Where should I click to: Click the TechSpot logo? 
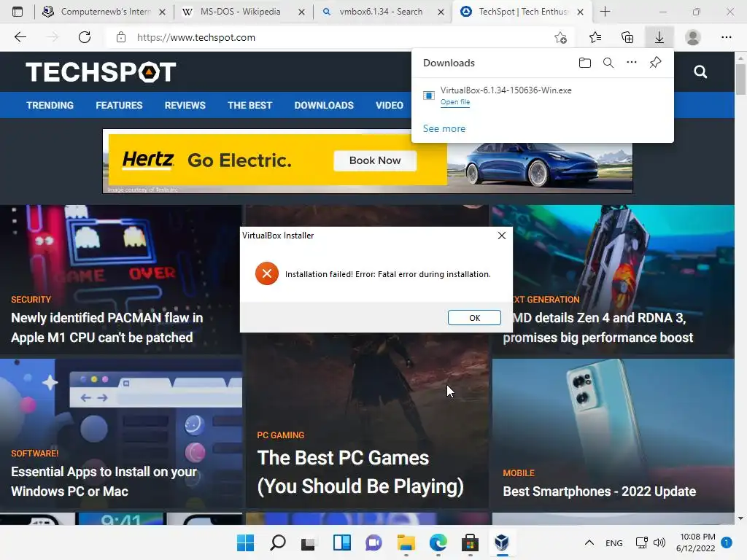(x=101, y=72)
